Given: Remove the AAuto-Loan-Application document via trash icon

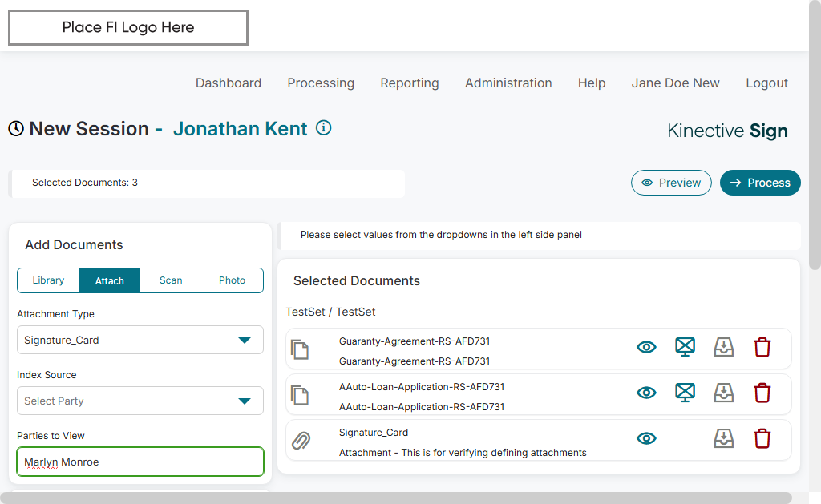Looking at the screenshot, I should [762, 393].
